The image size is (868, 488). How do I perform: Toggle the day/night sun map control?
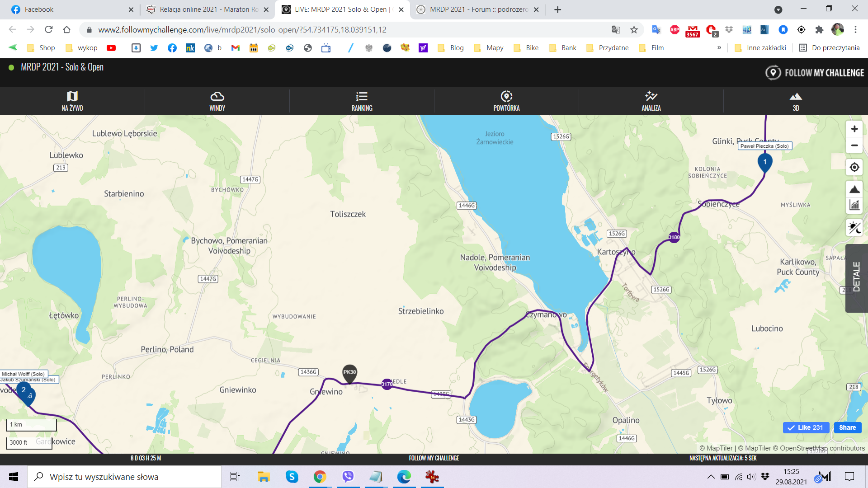[854, 228]
